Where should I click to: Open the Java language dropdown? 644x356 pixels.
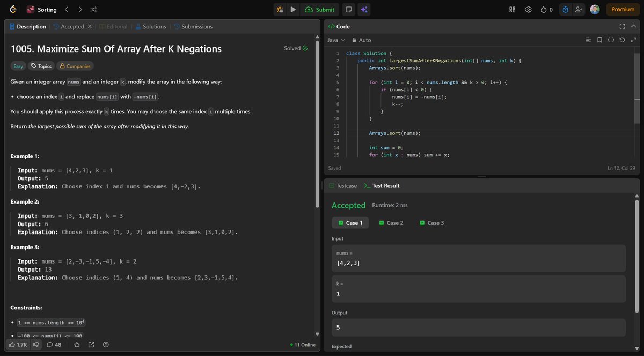point(336,40)
